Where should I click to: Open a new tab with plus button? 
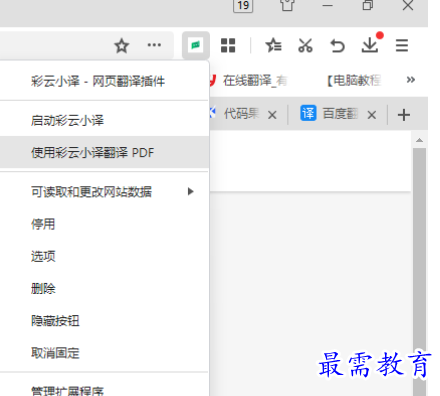tap(404, 115)
